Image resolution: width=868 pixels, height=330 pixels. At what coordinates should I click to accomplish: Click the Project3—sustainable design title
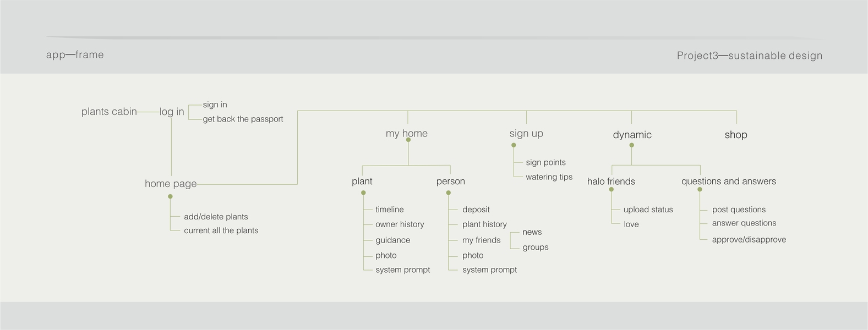point(749,56)
